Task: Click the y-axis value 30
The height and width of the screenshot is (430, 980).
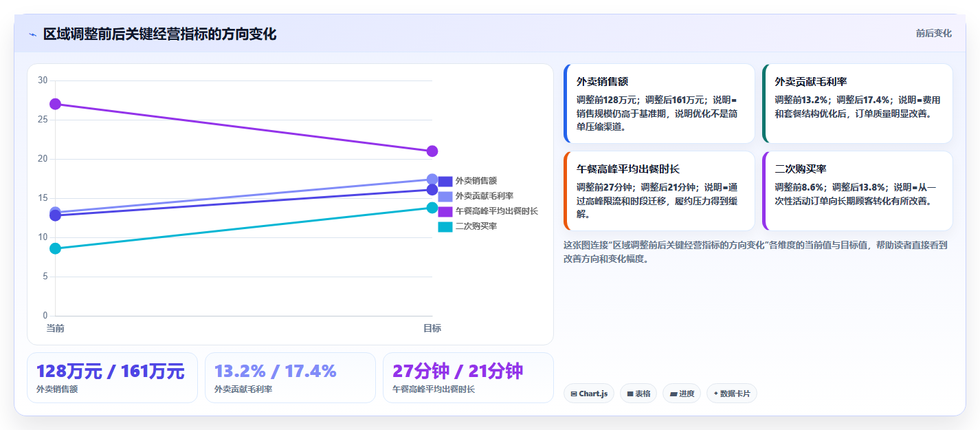Action: tap(43, 80)
